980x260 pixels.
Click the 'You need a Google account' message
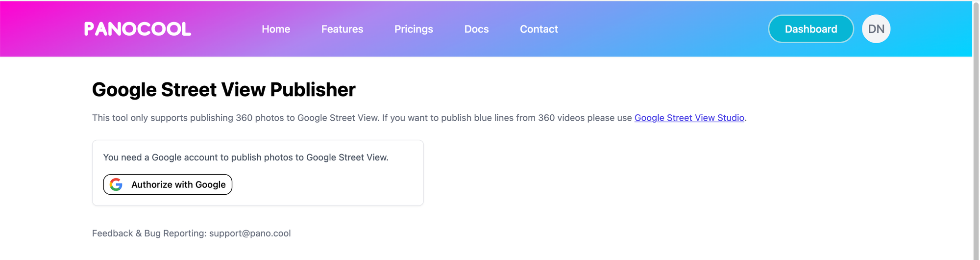click(245, 157)
